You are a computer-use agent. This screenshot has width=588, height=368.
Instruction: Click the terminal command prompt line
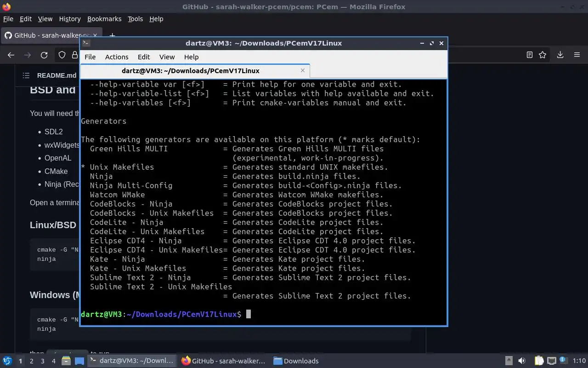pos(165,314)
